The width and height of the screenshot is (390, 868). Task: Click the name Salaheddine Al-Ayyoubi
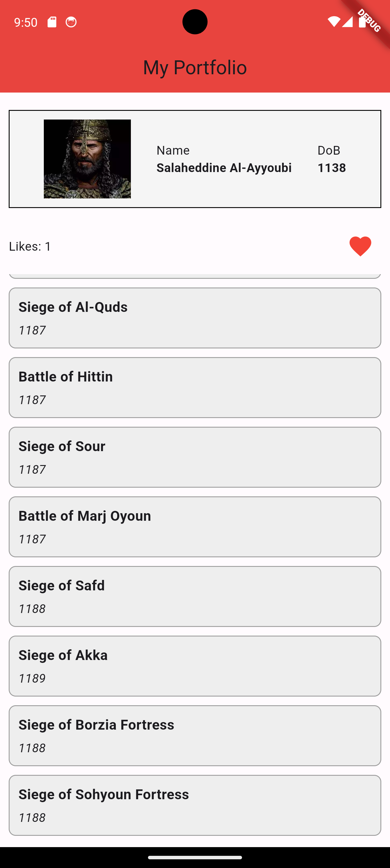(x=224, y=168)
